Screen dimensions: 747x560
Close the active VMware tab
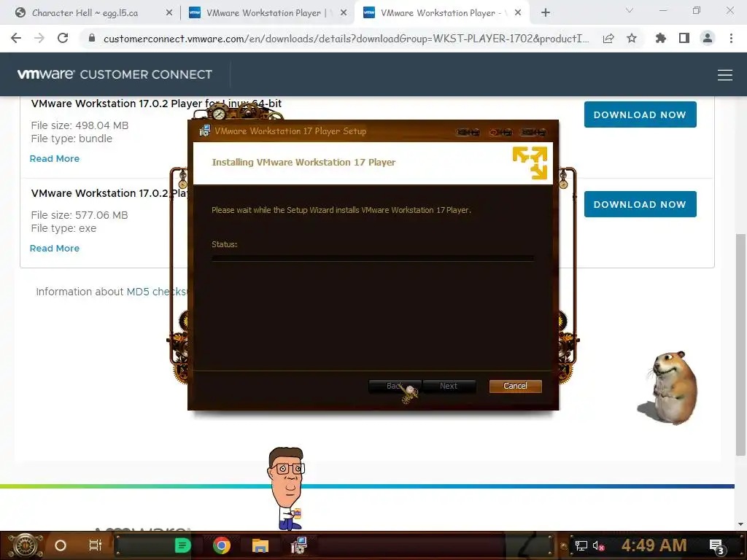click(x=518, y=13)
